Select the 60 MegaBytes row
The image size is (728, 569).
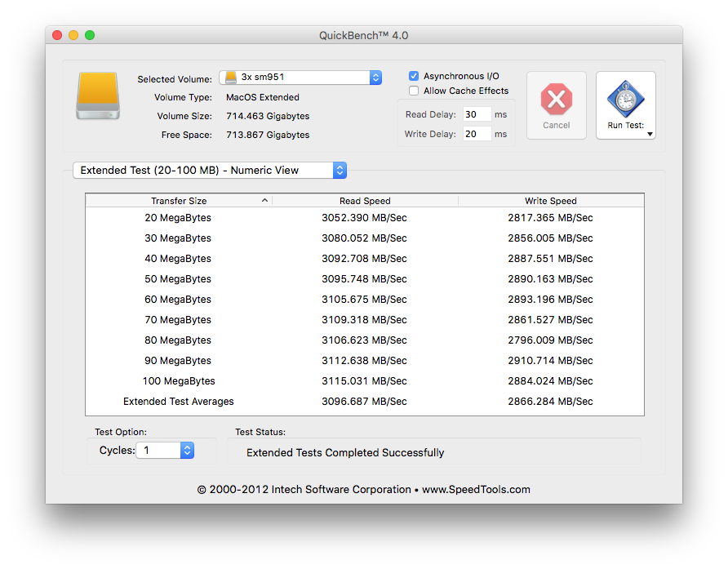365,299
